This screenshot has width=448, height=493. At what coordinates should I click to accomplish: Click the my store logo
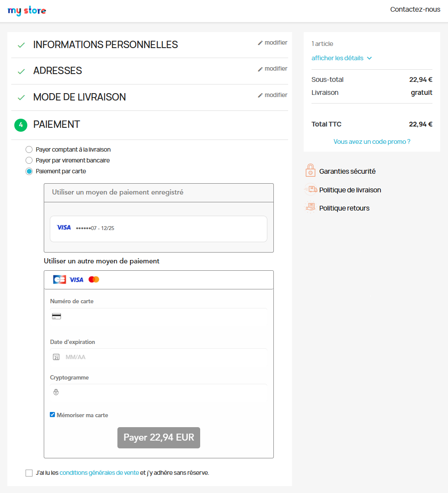coord(27,11)
